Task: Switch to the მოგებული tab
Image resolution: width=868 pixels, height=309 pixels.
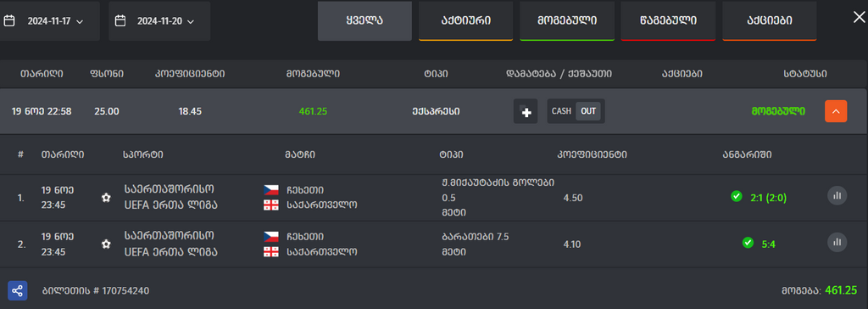Action: (567, 21)
